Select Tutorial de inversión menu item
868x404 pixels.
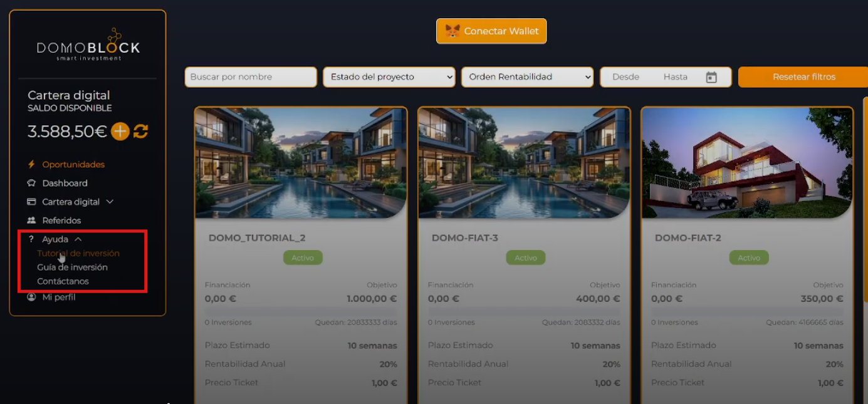pos(78,254)
